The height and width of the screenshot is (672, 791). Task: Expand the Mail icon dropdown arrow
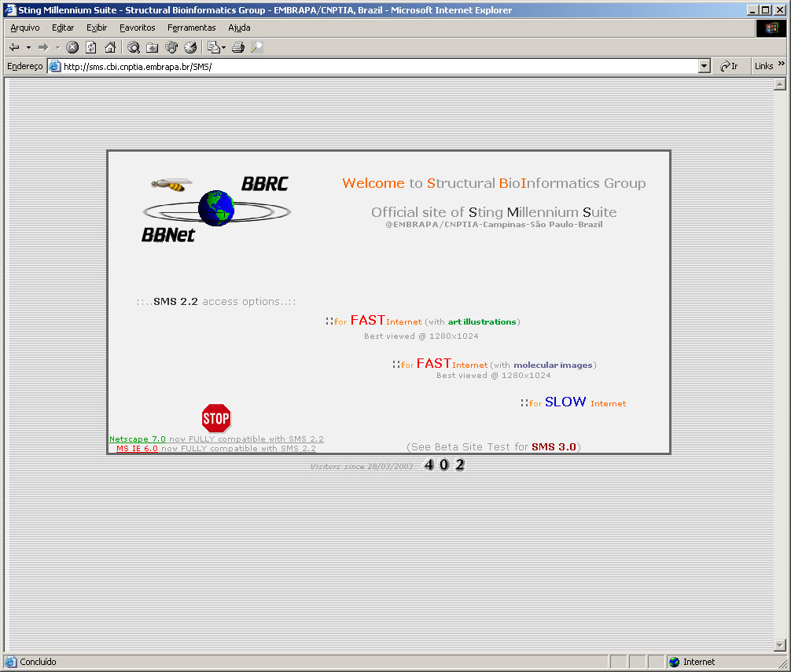[x=223, y=48]
